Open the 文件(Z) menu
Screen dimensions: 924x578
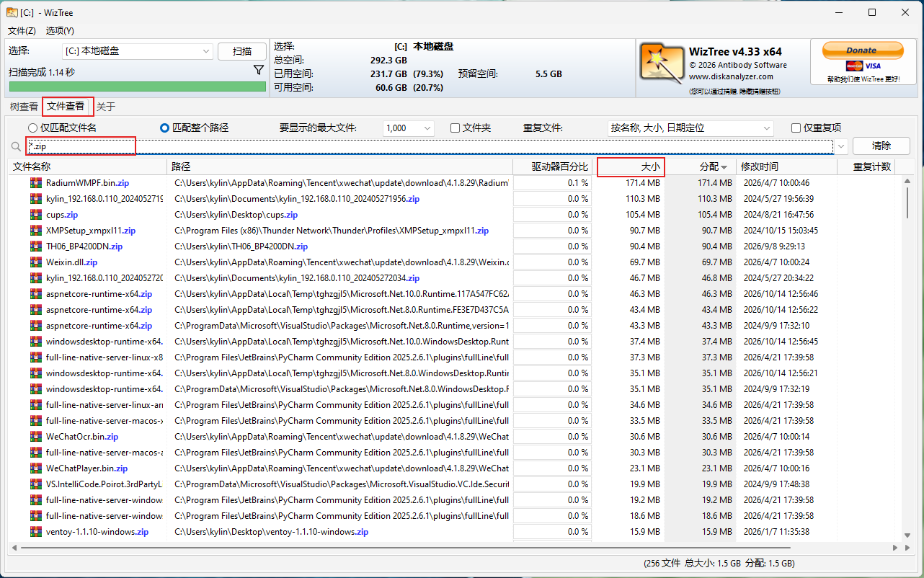(22, 31)
